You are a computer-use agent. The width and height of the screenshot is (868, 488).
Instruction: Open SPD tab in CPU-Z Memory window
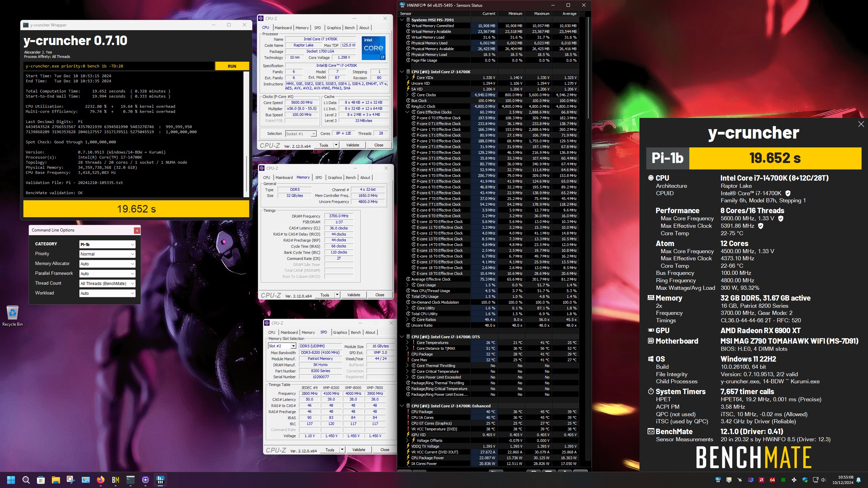tap(318, 178)
